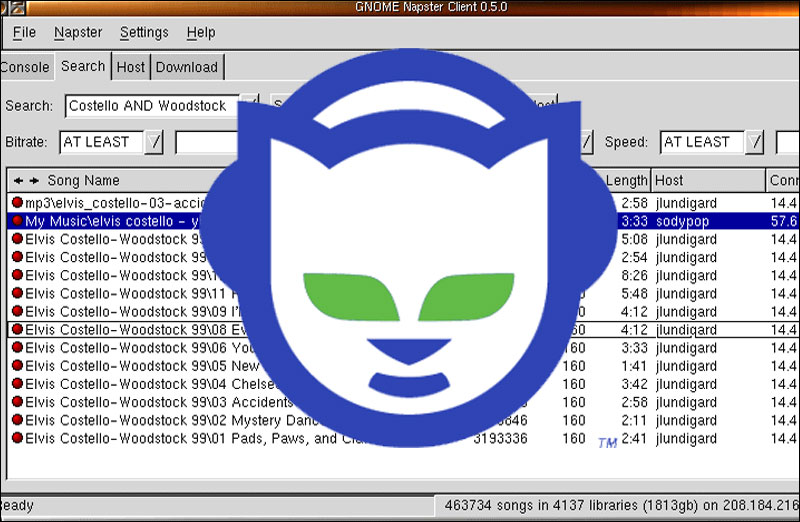Click the 8:26 length cell
Viewport: 800px width, 522px height.
click(x=634, y=276)
